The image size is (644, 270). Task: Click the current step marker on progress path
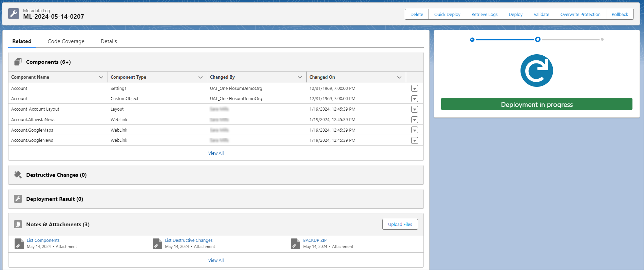click(537, 39)
